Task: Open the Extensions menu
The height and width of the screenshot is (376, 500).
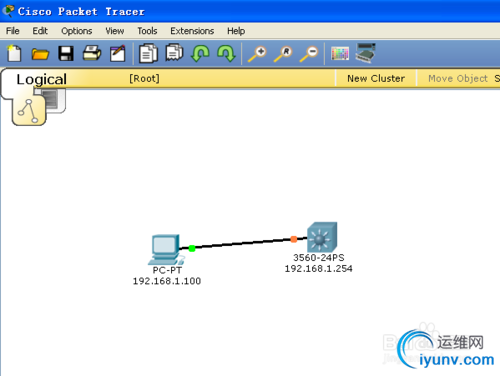Action: [x=192, y=31]
